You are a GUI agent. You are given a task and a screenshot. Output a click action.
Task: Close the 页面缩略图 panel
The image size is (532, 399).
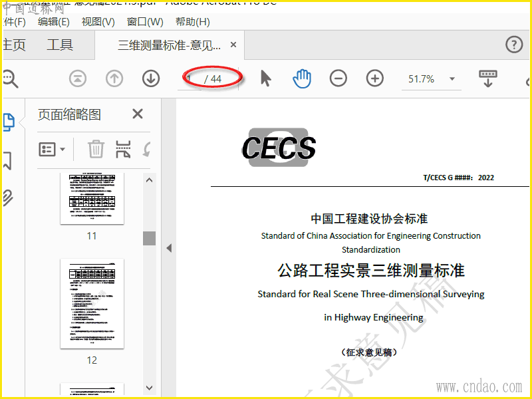point(138,114)
